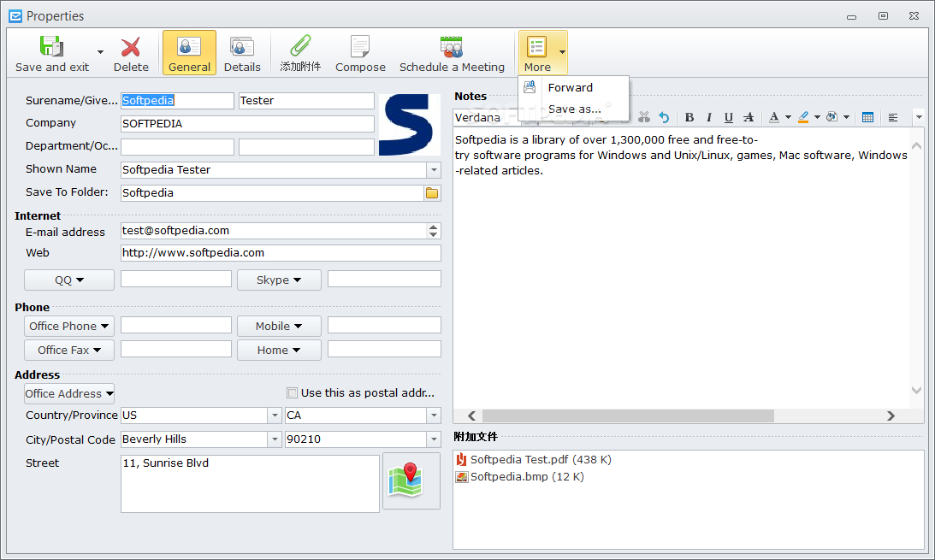Open the Country dropdown showing US
The width and height of the screenshot is (935, 560).
(x=275, y=416)
